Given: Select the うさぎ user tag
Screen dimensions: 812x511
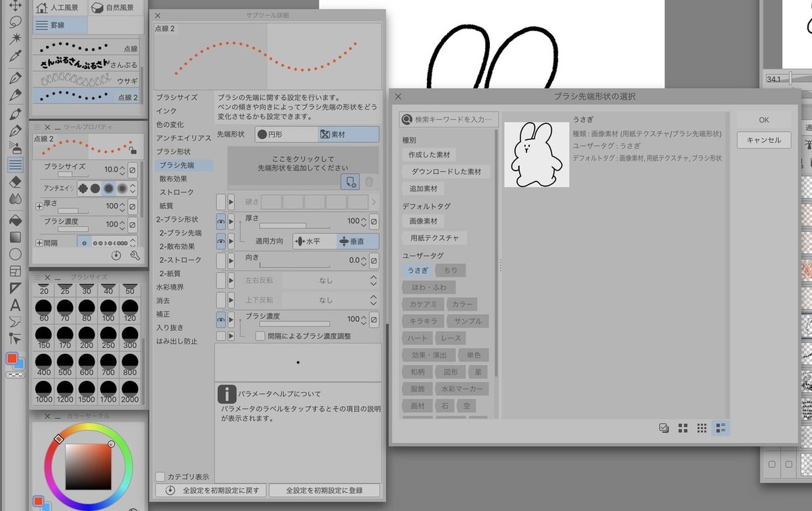Looking at the screenshot, I should 418,270.
